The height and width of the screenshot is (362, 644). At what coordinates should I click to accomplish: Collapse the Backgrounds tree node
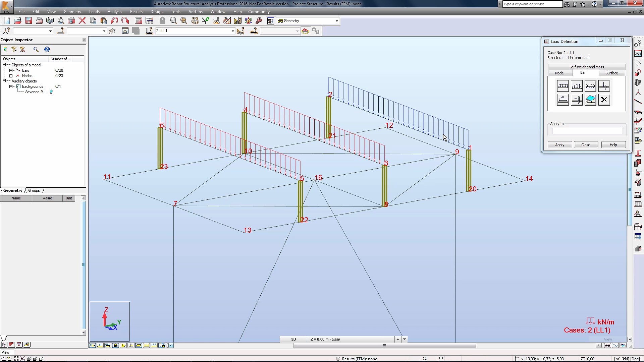tap(11, 86)
